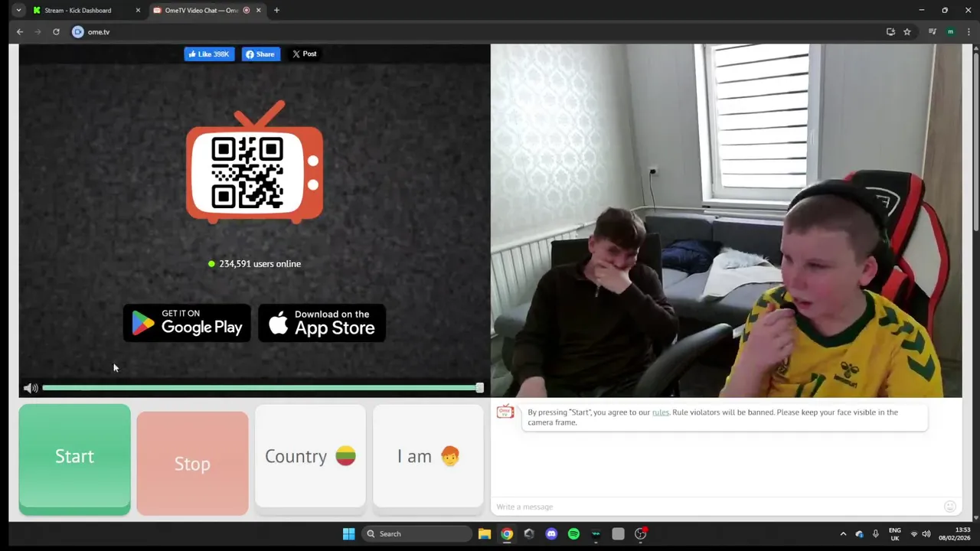
Task: Click the Facebook Share button
Action: point(260,54)
